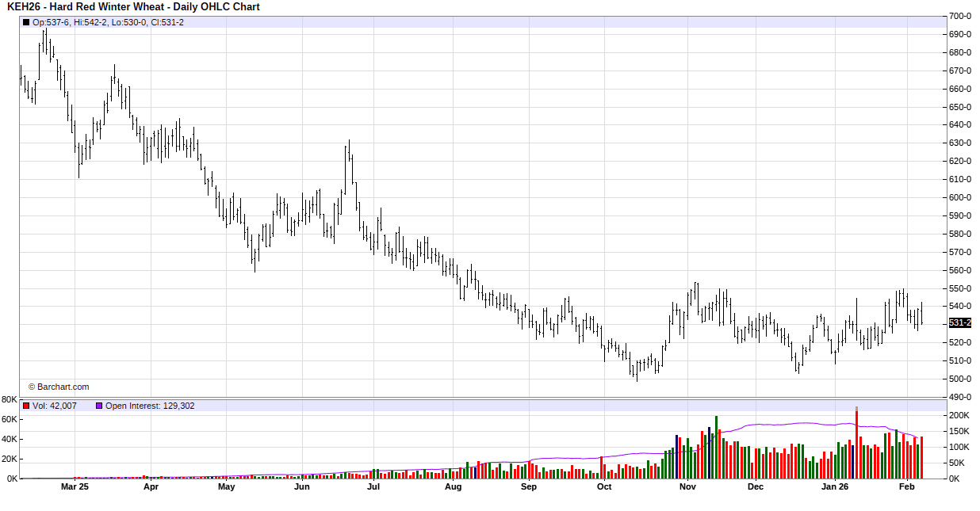The image size is (980, 511).
Task: Open the Barchart.com copyright link
Action: pos(59,387)
